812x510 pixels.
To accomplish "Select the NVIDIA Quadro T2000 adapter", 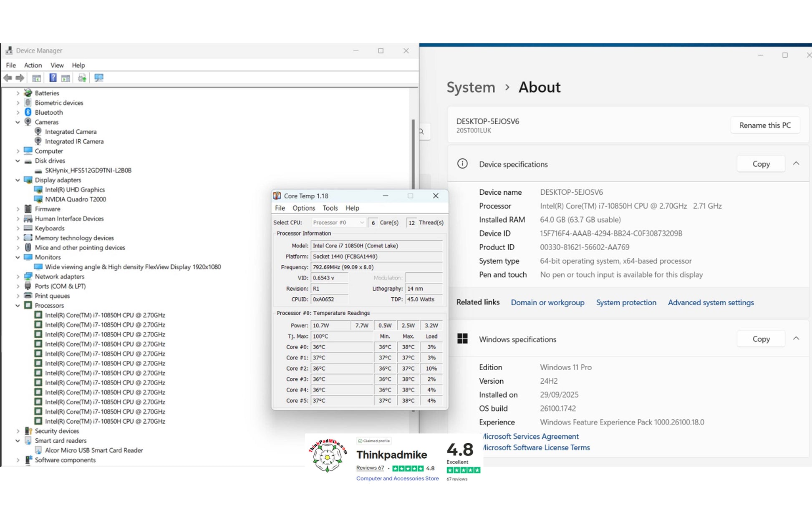I will [75, 199].
